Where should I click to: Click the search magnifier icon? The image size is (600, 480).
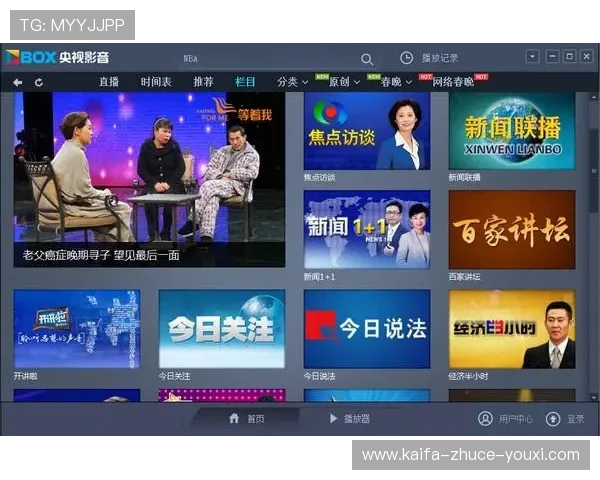pyautogui.click(x=367, y=59)
